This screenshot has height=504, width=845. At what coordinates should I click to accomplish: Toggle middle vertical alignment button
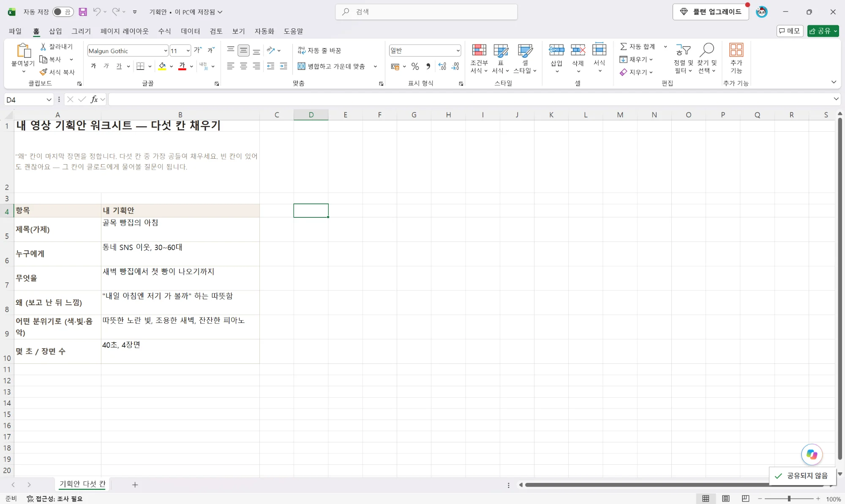pyautogui.click(x=243, y=50)
